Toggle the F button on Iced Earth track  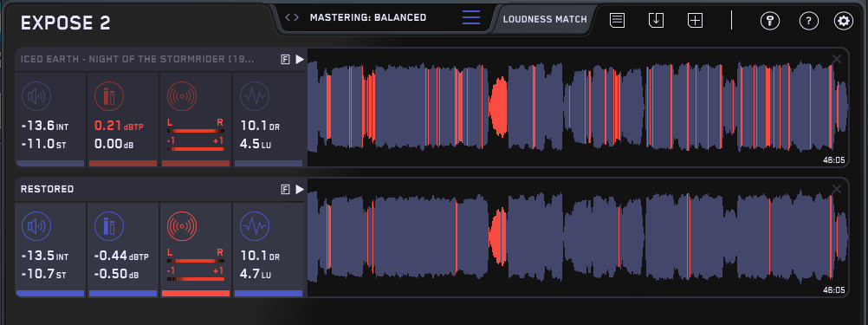(286, 59)
